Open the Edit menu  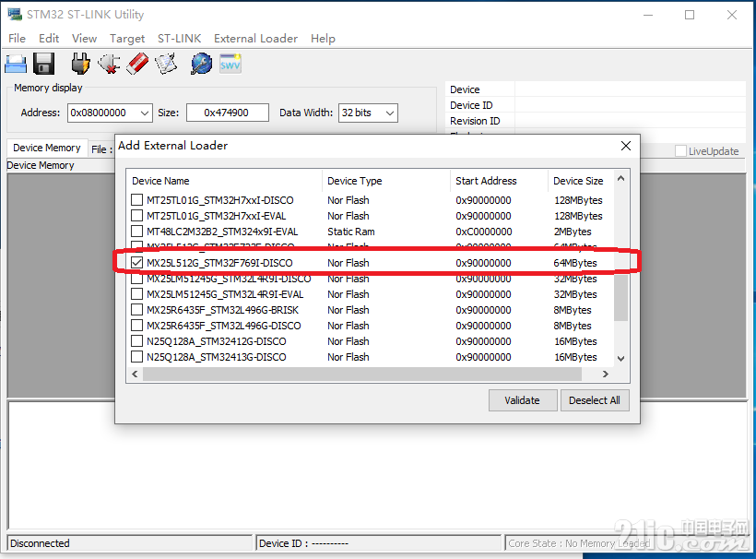[x=49, y=38]
